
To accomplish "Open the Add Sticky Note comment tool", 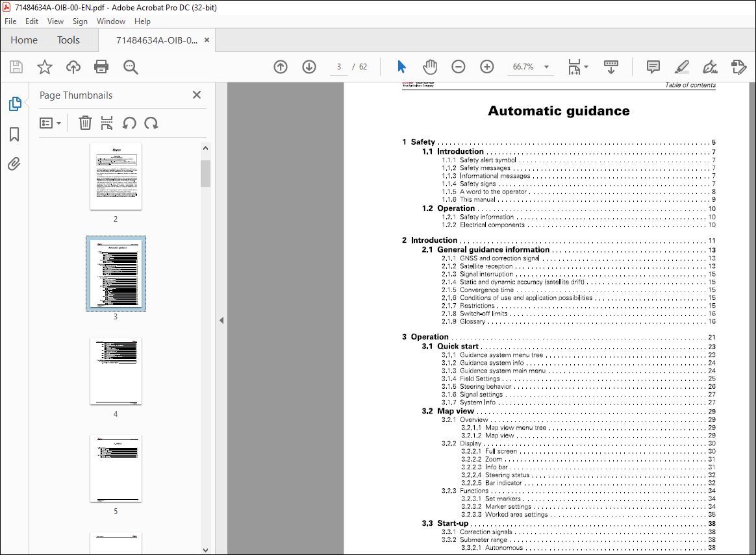I will [653, 66].
